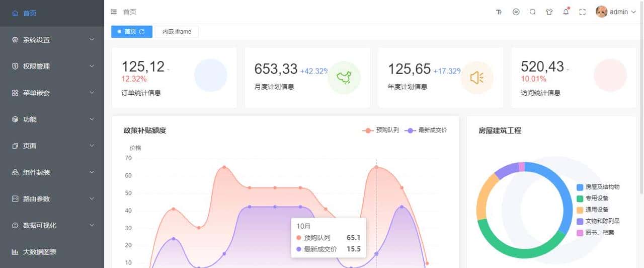Toggle the 预购队列 legend series
Viewport: 644px width, 268px height.
(x=381, y=130)
